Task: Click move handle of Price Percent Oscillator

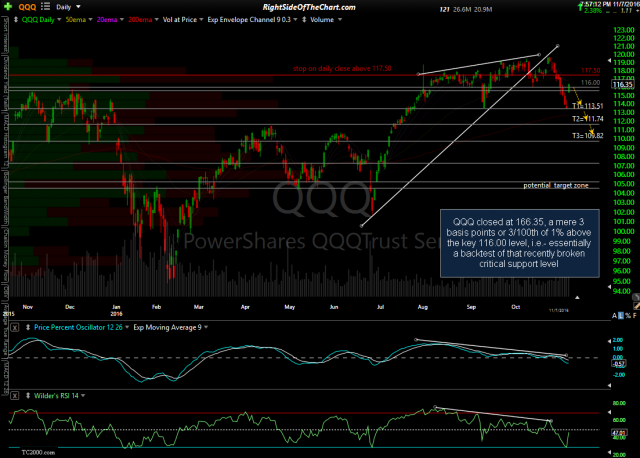Action: [x=28, y=327]
